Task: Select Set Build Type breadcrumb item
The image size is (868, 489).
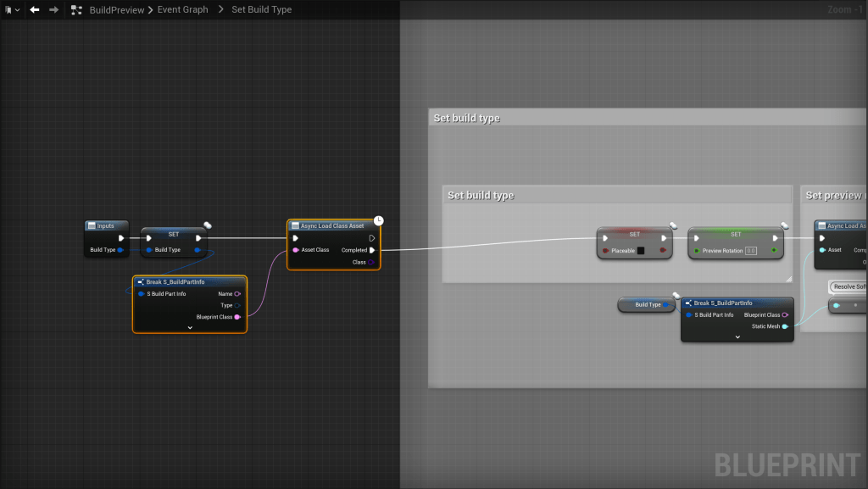Action: [x=261, y=10]
